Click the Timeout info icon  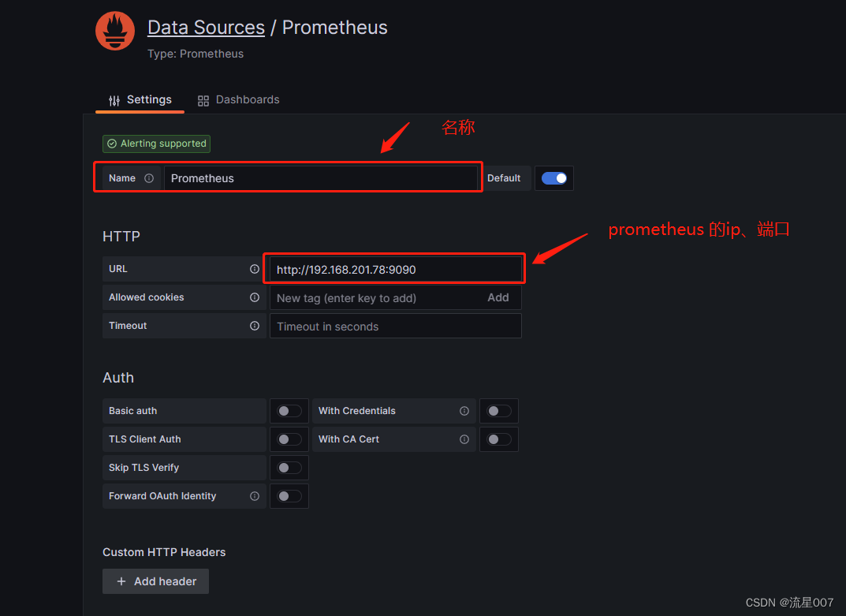pyautogui.click(x=254, y=325)
